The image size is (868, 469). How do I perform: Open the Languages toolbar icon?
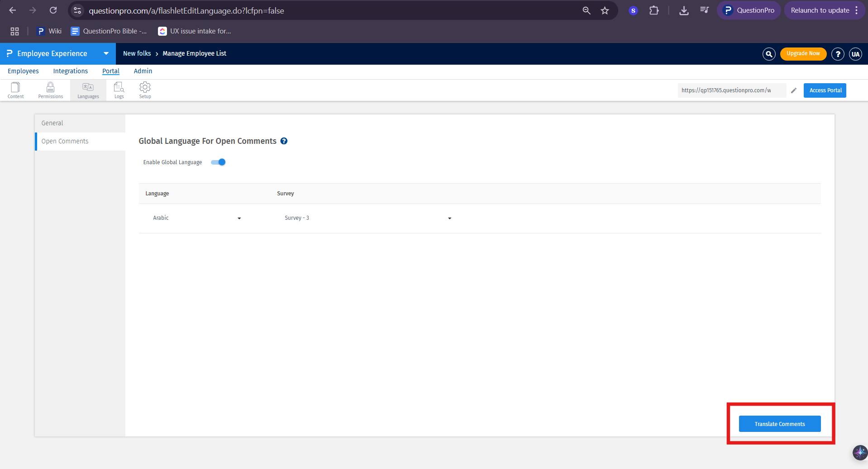(88, 90)
